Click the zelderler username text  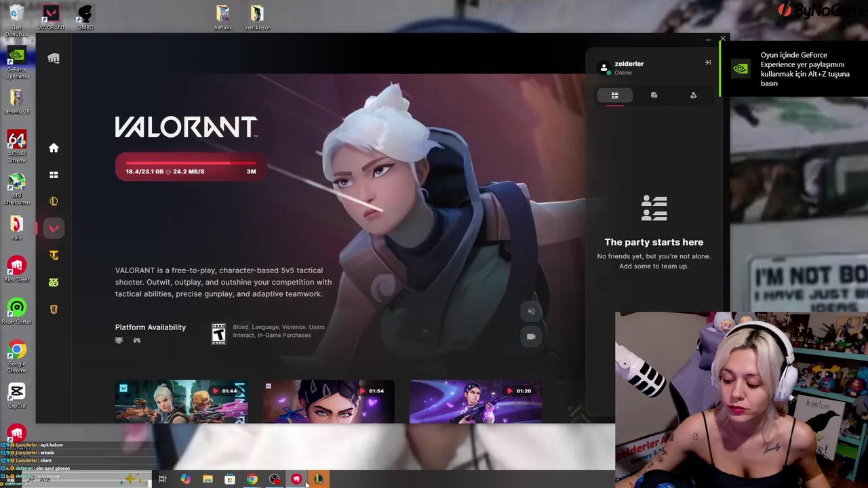coord(629,64)
